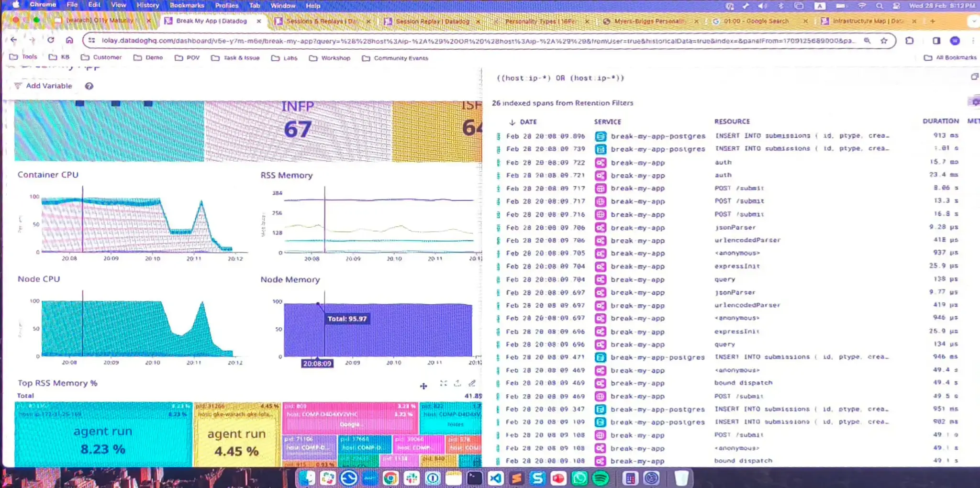This screenshot has width=980, height=488.
Task: Click the export/share icon on Top RSS Memory widget
Action: 457,384
